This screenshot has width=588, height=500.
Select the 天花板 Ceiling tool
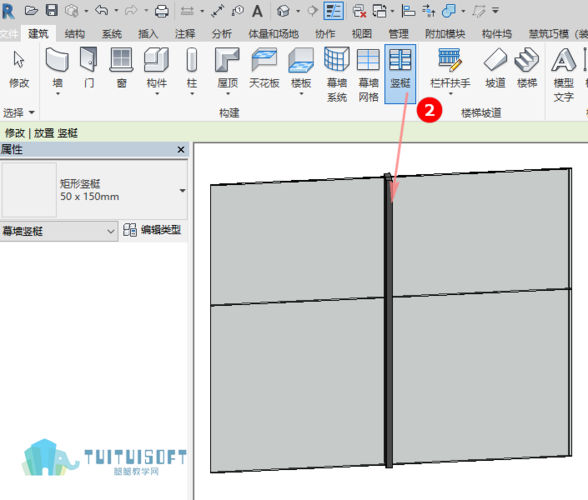(264, 68)
